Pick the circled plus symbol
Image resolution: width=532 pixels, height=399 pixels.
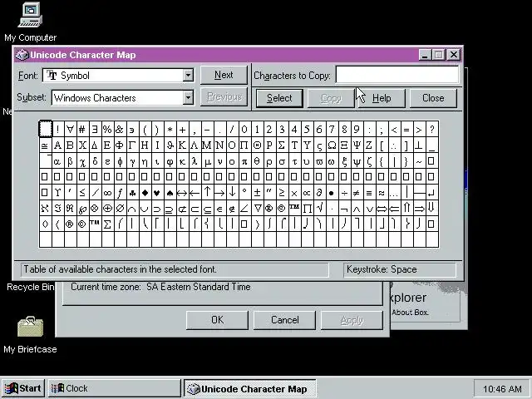[107, 209]
